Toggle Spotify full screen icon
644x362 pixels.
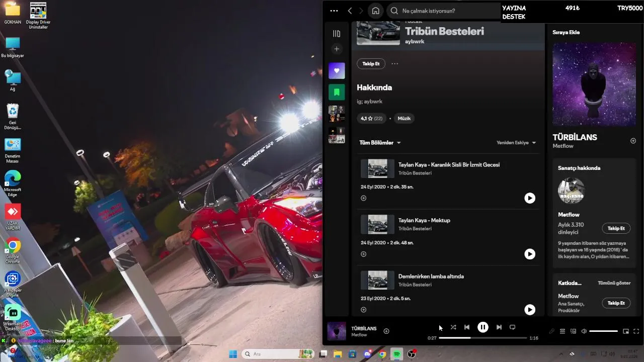[636, 331]
